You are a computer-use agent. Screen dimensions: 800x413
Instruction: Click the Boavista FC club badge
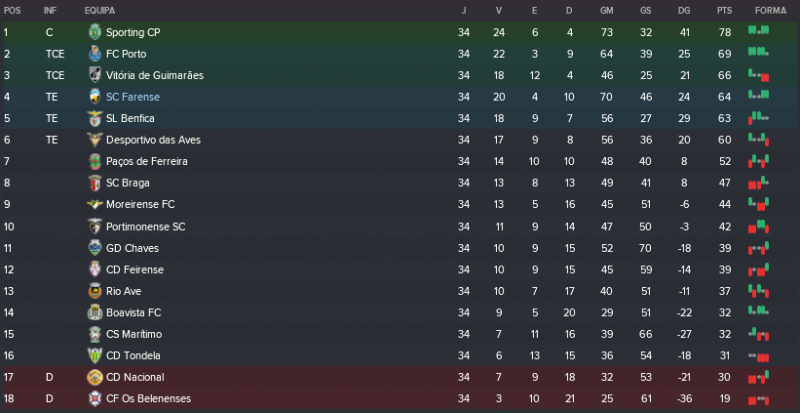[94, 312]
